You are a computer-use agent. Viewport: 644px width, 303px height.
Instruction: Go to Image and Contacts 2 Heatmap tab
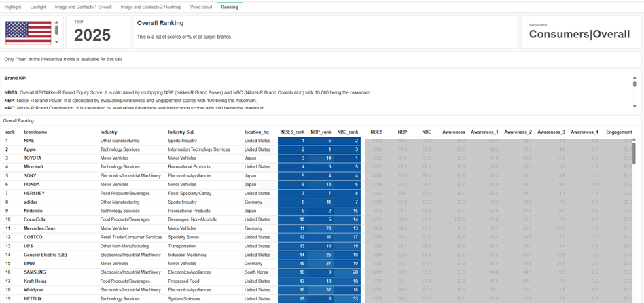151,6
